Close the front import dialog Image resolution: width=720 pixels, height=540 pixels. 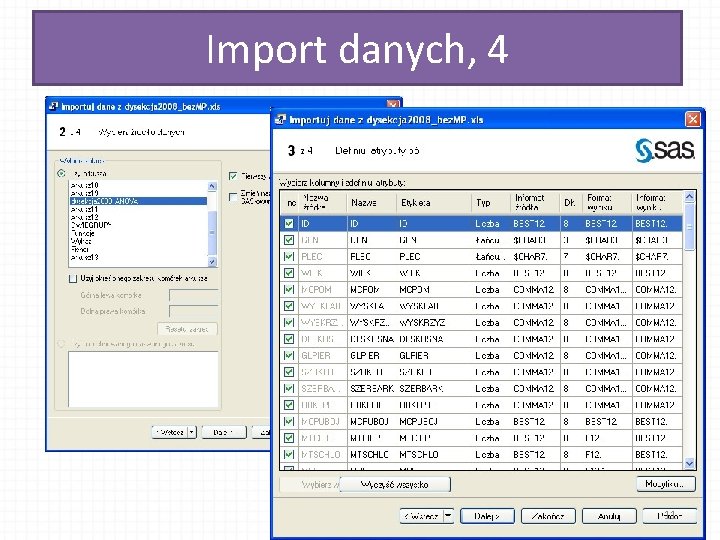click(692, 120)
